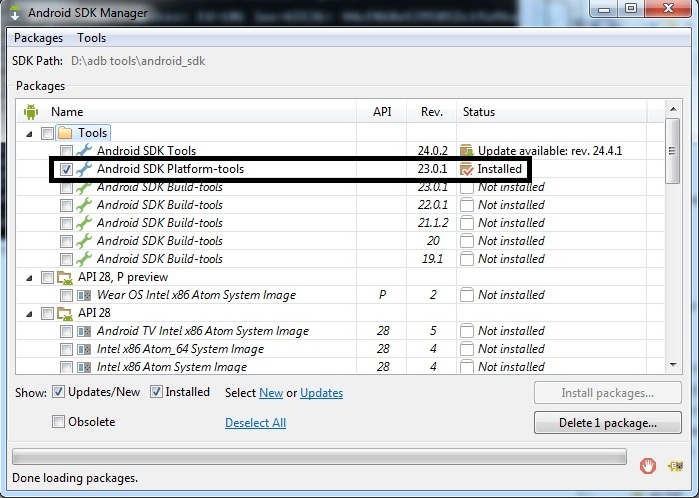
Task: Click the installed status icon for Platform-tools
Action: (x=466, y=169)
